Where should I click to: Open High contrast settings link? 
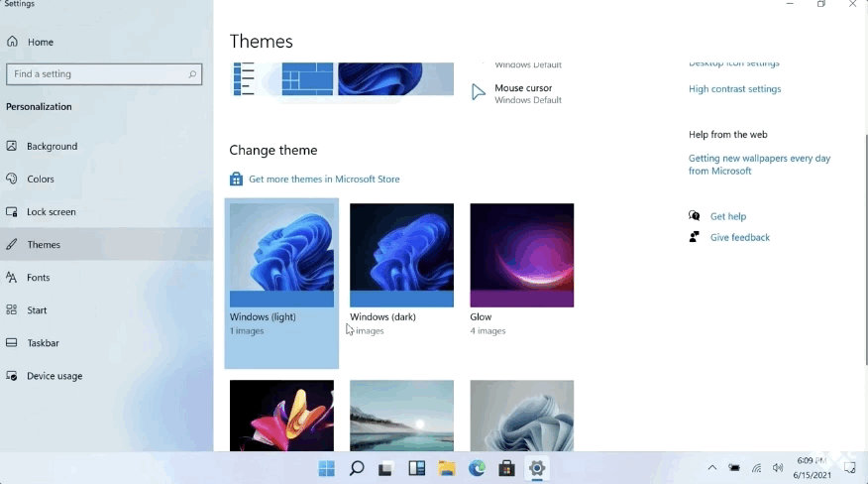click(734, 88)
